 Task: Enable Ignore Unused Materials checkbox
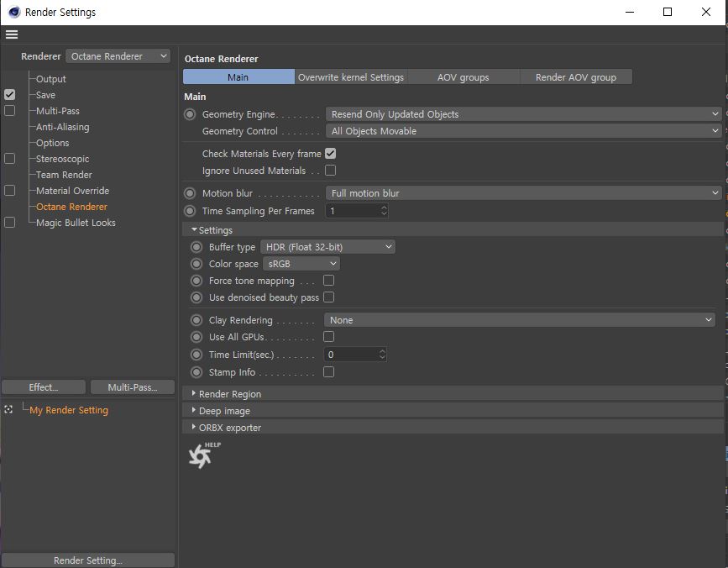pos(330,171)
